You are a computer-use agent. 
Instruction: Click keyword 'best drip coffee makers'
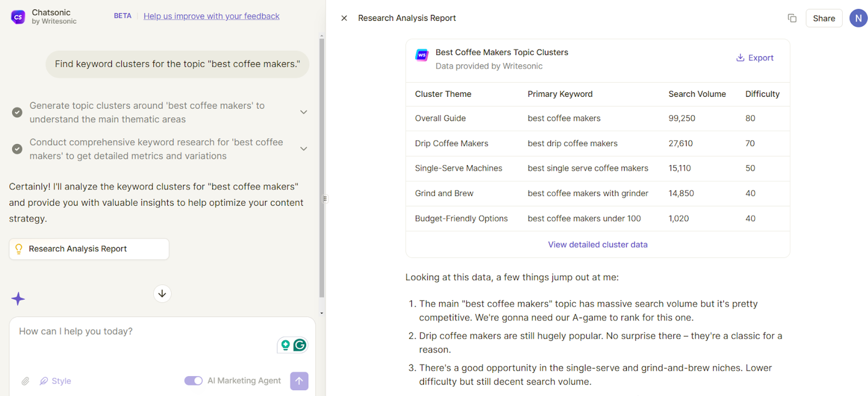point(572,143)
